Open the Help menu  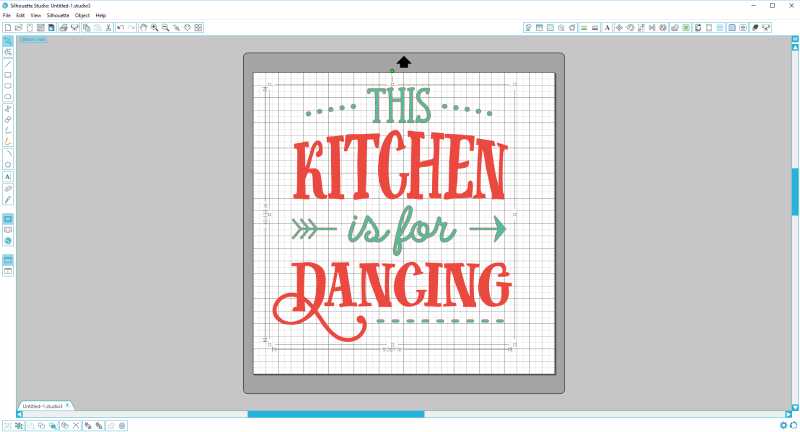click(x=101, y=15)
